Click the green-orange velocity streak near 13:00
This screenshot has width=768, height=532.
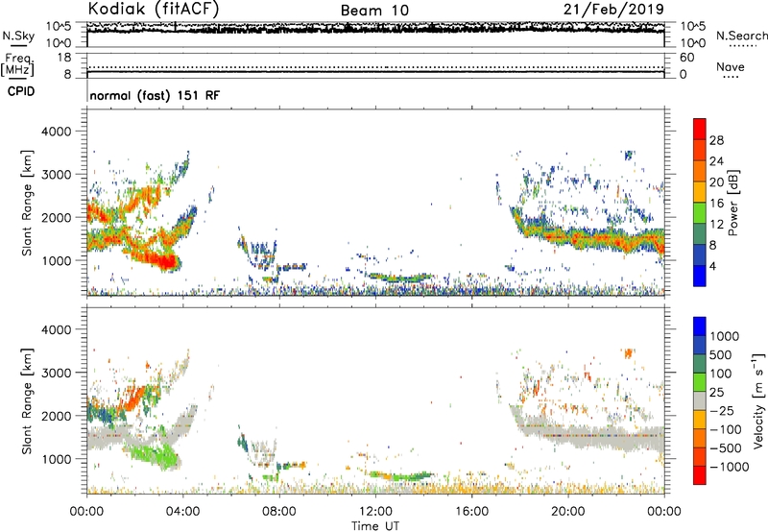(400, 475)
